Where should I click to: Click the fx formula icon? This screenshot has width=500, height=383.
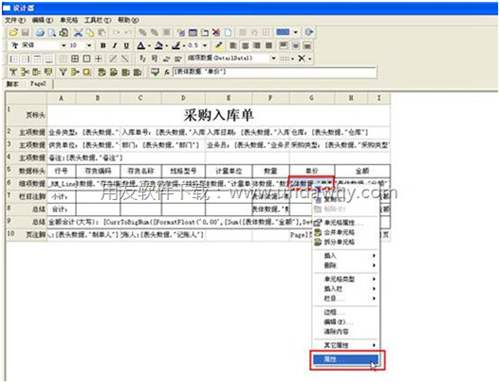[167, 72]
